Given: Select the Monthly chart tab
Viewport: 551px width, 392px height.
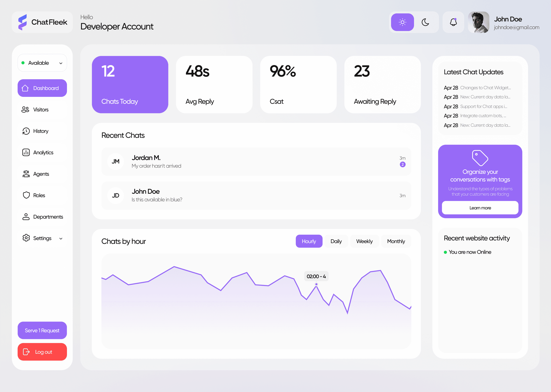Looking at the screenshot, I should (396, 241).
